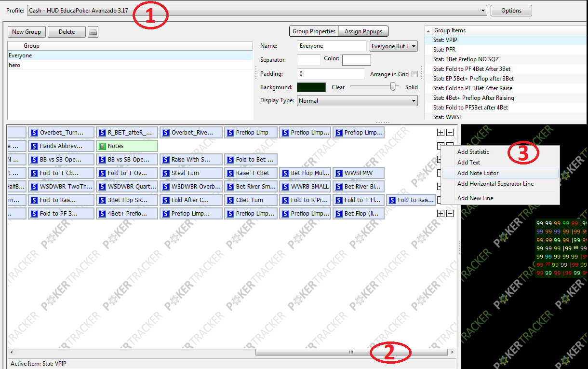Click the Padding input field
This screenshot has width=588, height=369.
click(x=331, y=74)
